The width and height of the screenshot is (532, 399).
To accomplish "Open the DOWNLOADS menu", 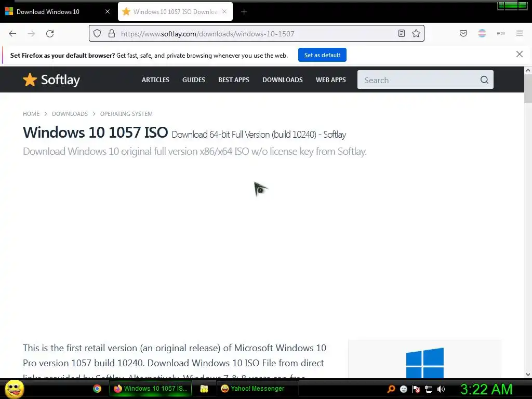I will click(x=282, y=79).
